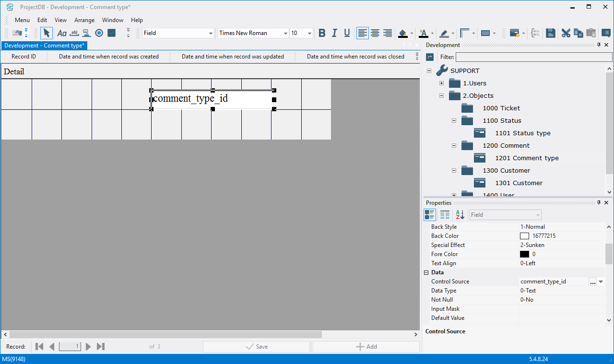Click the Save floppy disk icon in toolbar
614x364 pixels.
[x=551, y=33]
